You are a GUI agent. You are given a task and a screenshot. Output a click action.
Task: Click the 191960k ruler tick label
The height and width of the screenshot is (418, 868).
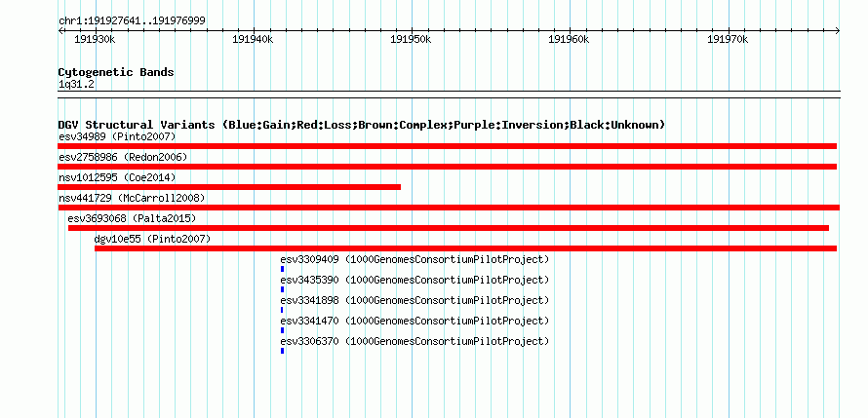[x=569, y=39]
